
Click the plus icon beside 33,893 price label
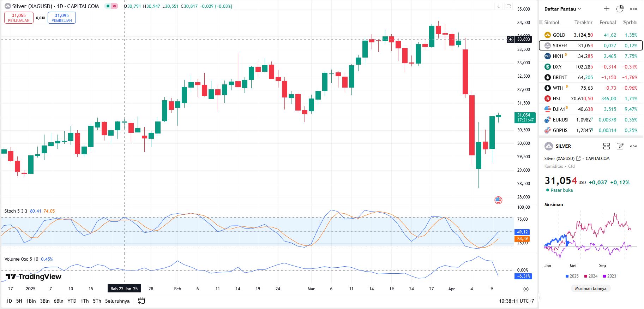[510, 39]
